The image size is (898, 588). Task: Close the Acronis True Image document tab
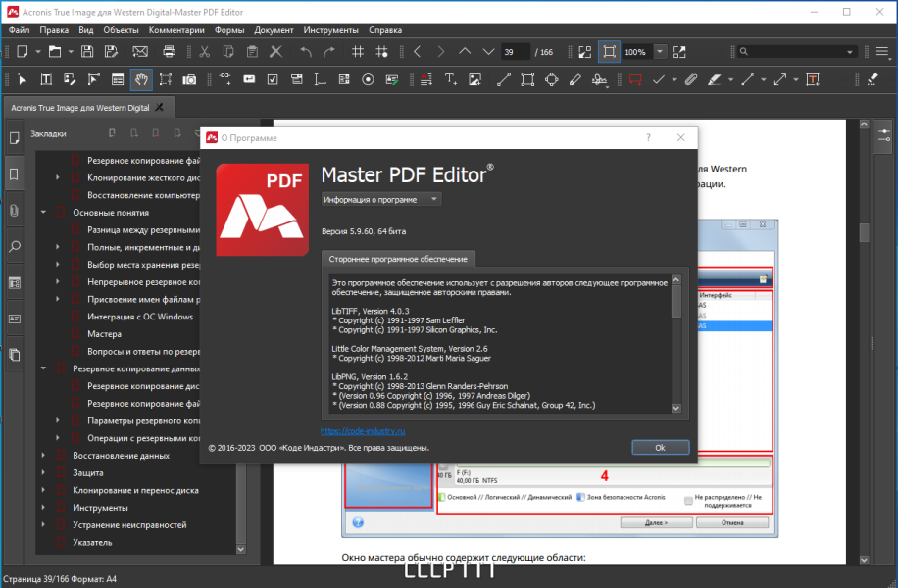(159, 107)
